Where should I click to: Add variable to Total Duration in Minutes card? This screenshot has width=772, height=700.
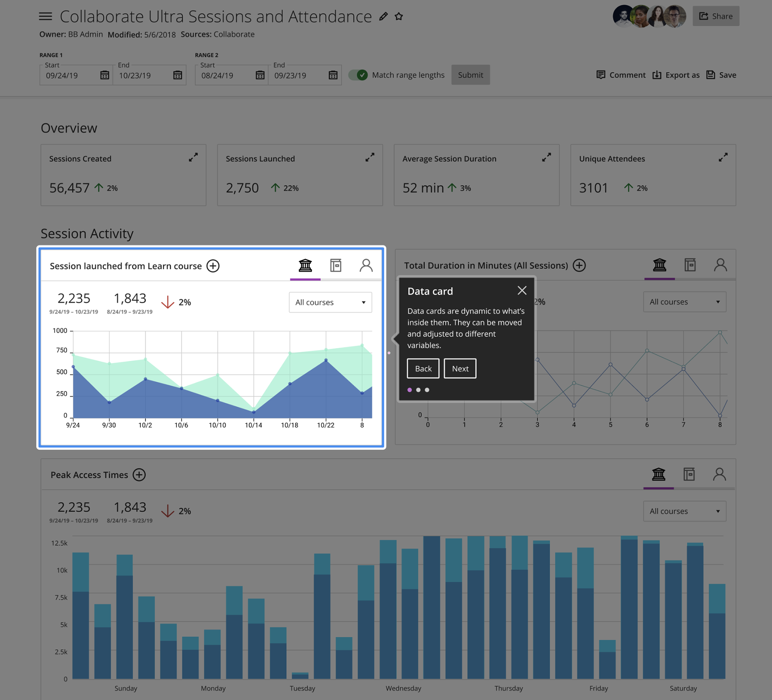coord(579,266)
